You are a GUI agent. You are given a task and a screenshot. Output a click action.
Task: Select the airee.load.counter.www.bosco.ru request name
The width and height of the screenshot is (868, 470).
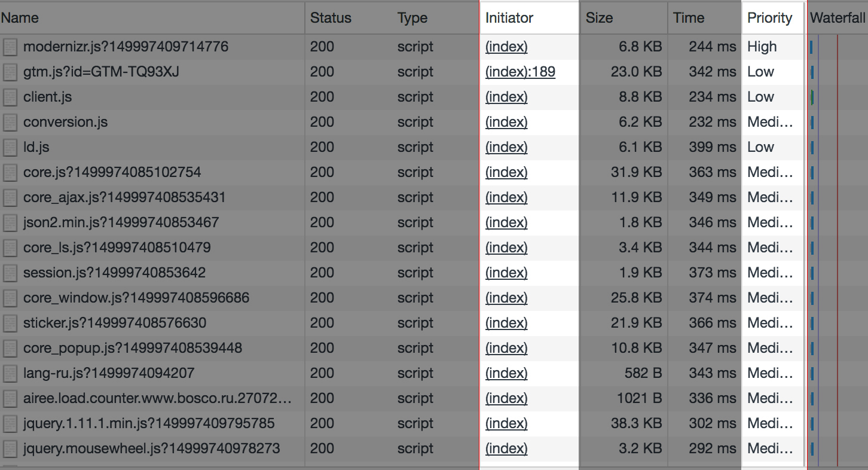[158, 398]
